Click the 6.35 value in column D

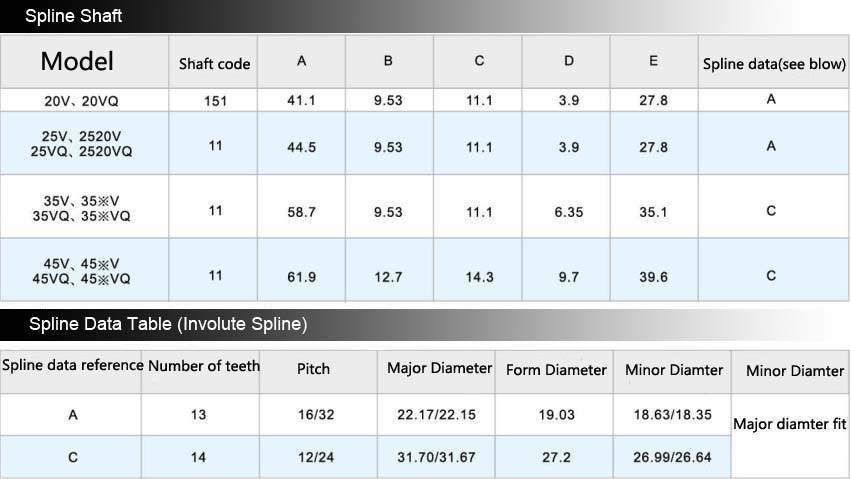[568, 212]
